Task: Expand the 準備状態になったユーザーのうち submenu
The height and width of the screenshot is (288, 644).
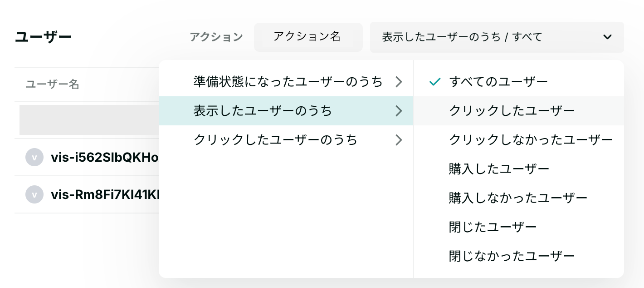Action: point(286,82)
